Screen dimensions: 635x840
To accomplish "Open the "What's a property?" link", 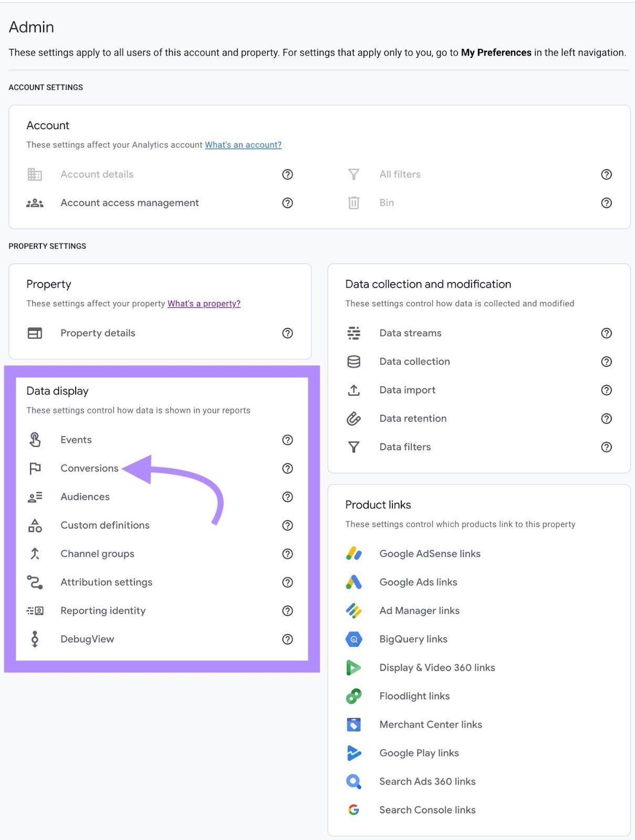I will click(x=204, y=304).
